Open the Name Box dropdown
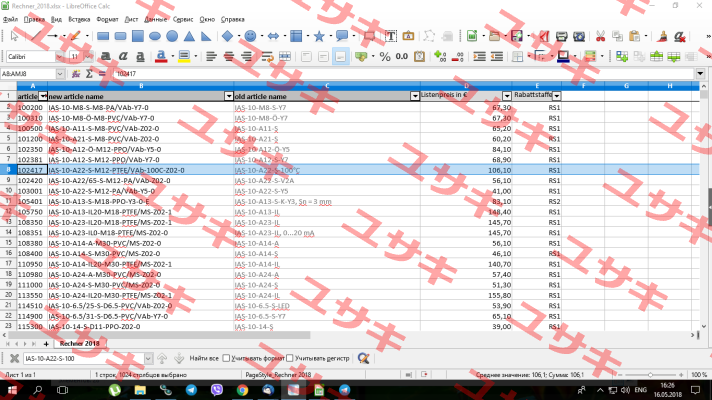 tap(60, 74)
